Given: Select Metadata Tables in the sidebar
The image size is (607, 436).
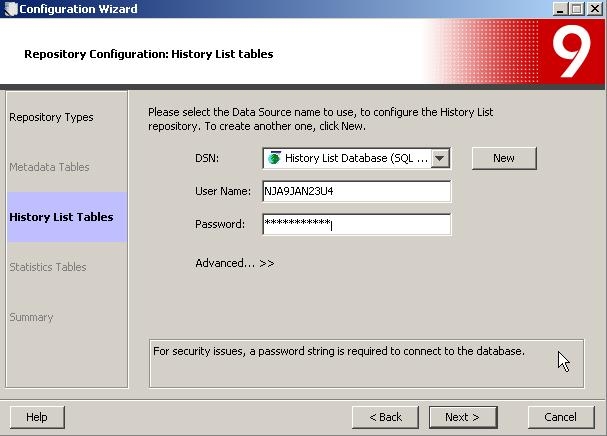Looking at the screenshot, I should pos(49,167).
